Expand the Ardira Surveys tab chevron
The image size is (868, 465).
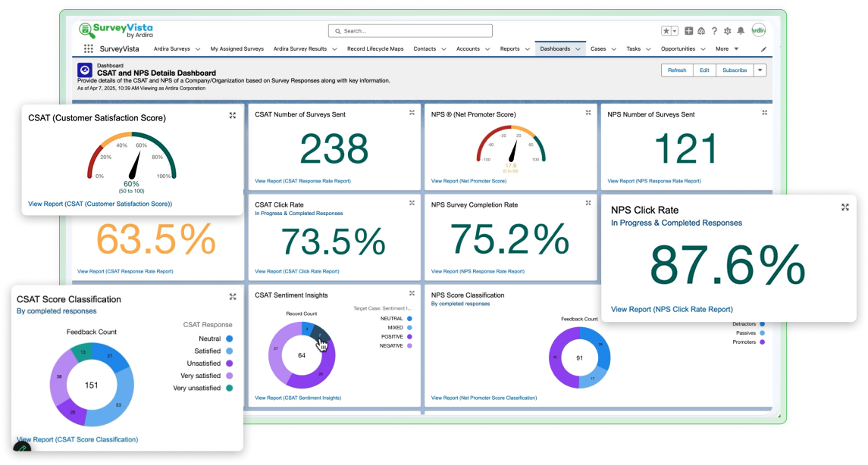pos(198,49)
